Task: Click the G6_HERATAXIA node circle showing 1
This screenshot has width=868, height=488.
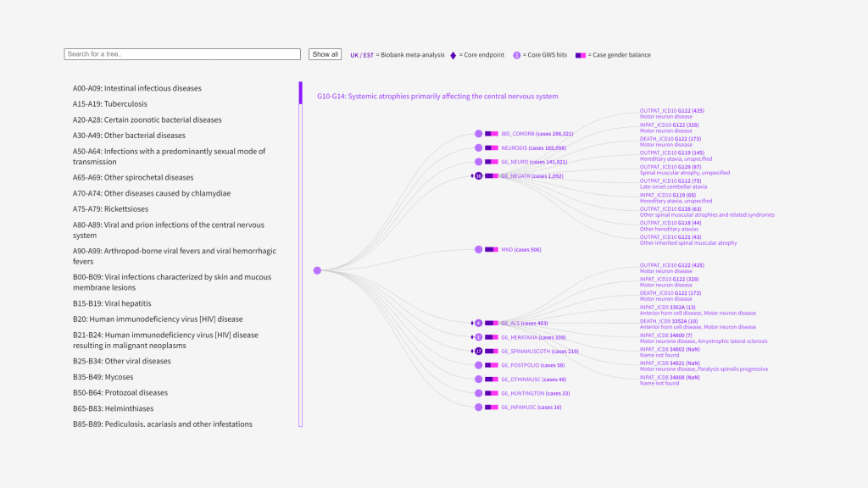Action: click(478, 337)
